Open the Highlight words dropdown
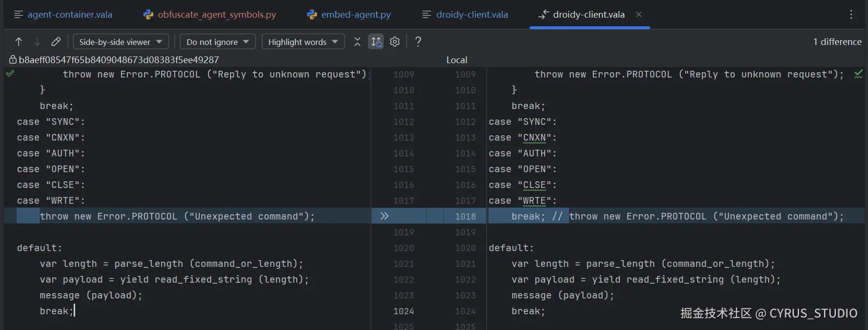Image resolution: width=868 pixels, height=330 pixels. pyautogui.click(x=303, y=42)
